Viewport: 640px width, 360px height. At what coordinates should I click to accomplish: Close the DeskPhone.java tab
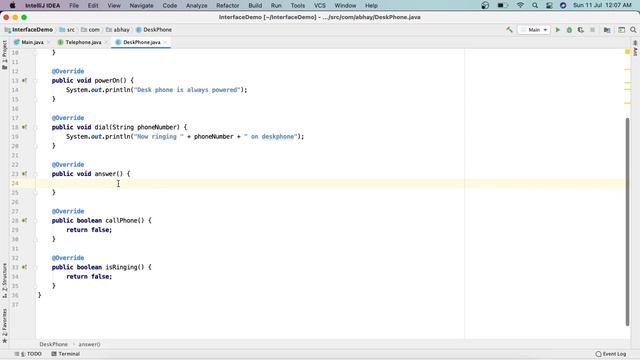(165, 42)
